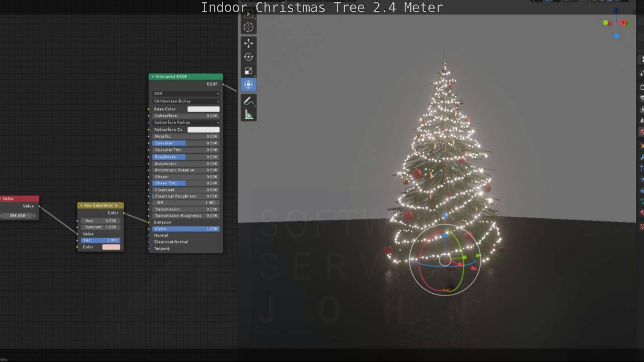Screen dimensions: 644x362
Task: Decrease Value node number with left arrow
Action: click(1, 216)
